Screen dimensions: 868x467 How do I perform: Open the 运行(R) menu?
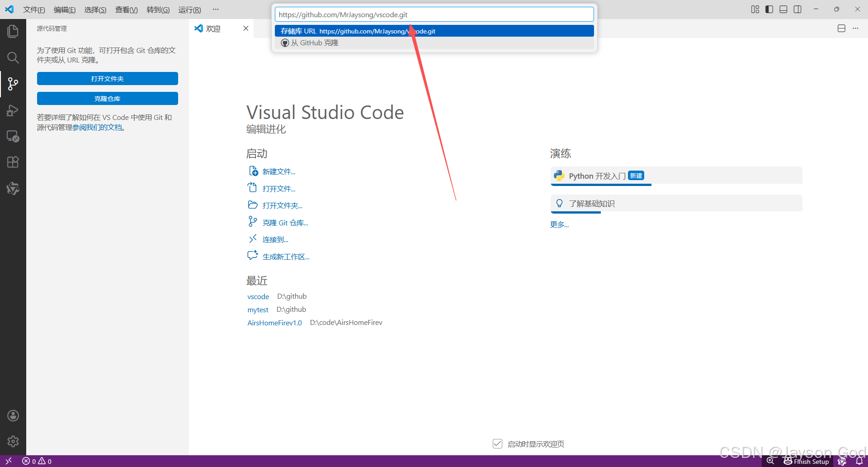point(190,10)
